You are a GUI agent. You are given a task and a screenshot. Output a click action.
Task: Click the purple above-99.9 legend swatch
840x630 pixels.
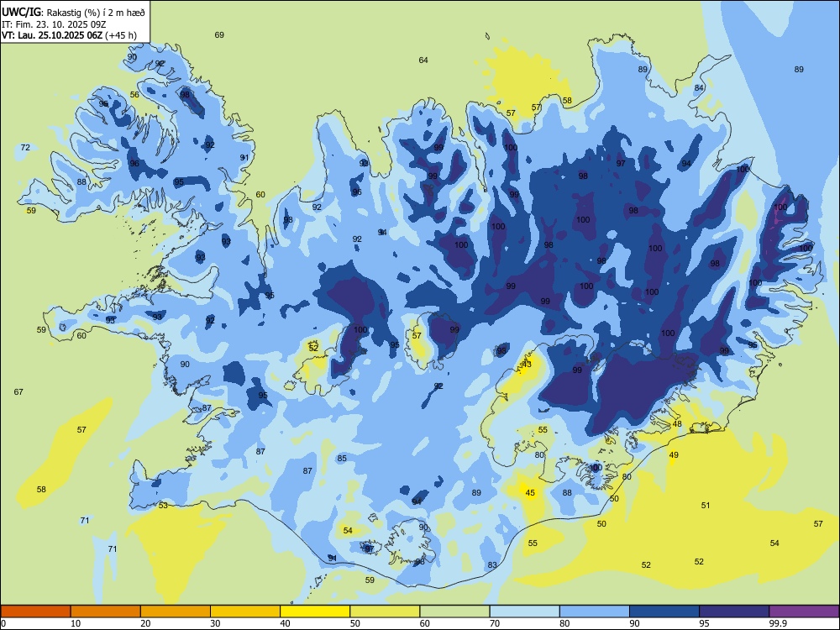[x=804, y=612]
